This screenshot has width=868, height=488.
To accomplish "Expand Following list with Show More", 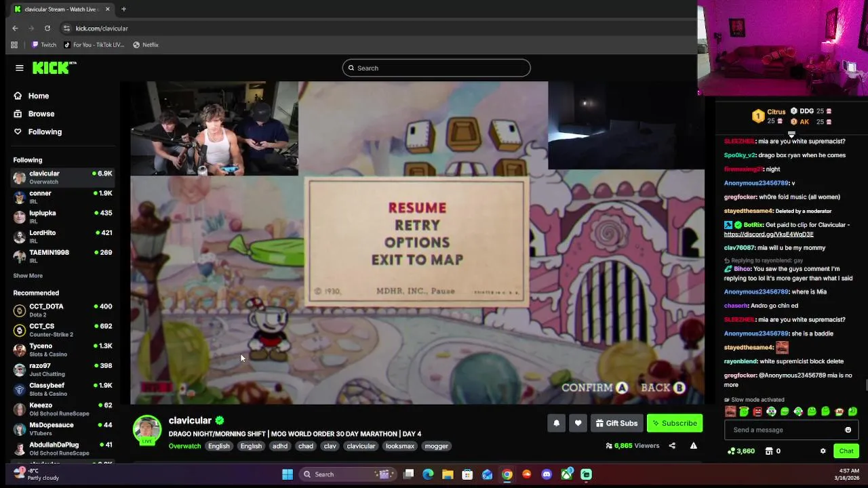I will 28,276.
